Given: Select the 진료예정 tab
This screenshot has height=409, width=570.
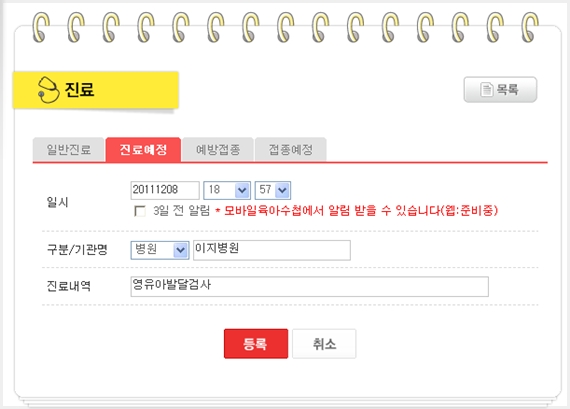Looking at the screenshot, I should tap(143, 149).
